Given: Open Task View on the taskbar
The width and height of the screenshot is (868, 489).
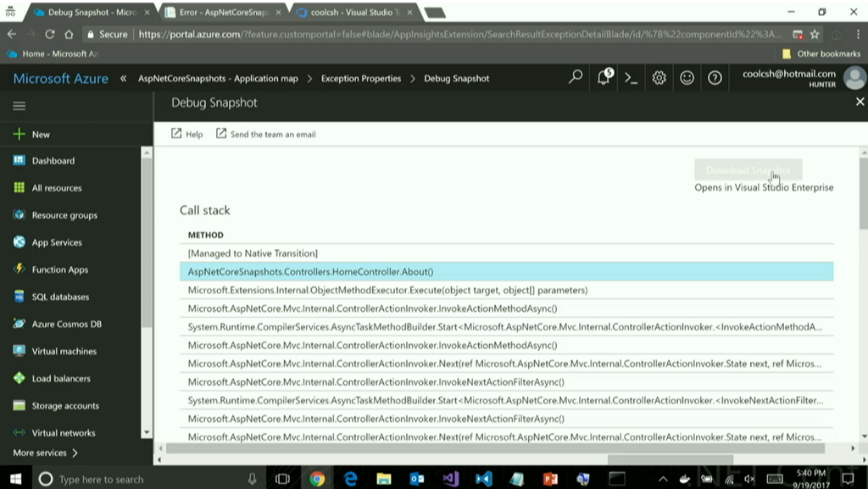Looking at the screenshot, I should click(x=282, y=479).
